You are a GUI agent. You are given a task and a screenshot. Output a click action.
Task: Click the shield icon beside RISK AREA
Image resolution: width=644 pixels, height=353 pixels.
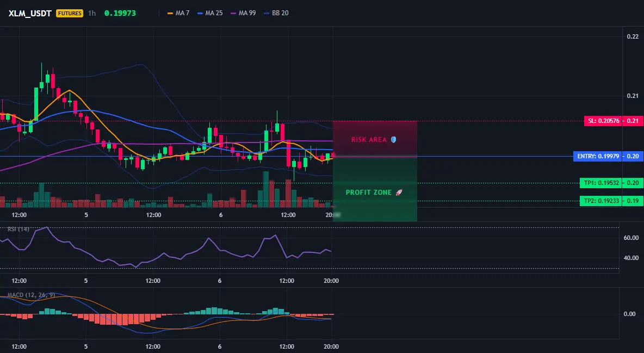(393, 140)
